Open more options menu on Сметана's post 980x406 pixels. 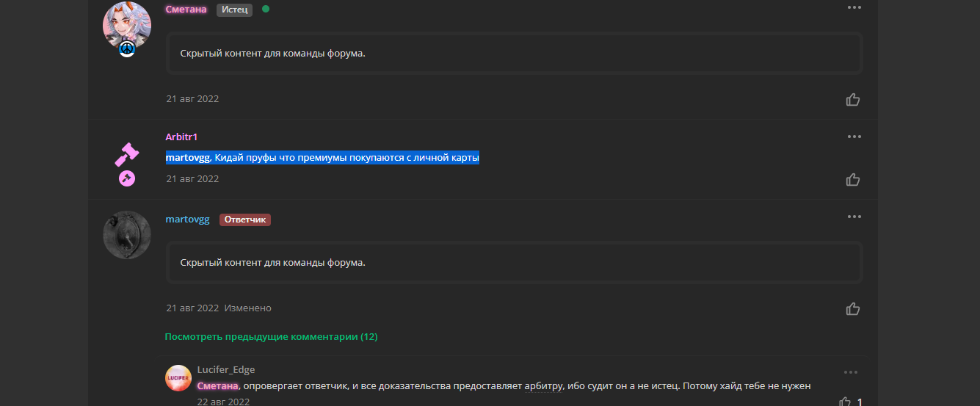coord(854,7)
